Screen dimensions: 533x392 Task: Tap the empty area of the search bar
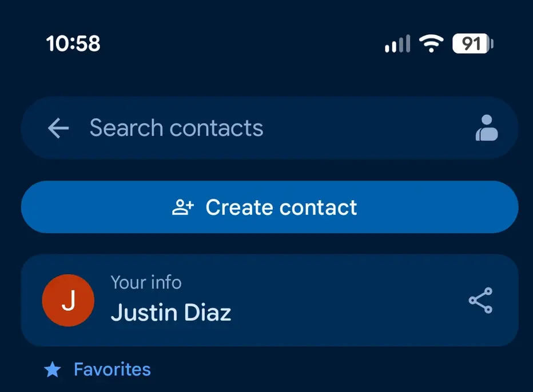point(367,128)
